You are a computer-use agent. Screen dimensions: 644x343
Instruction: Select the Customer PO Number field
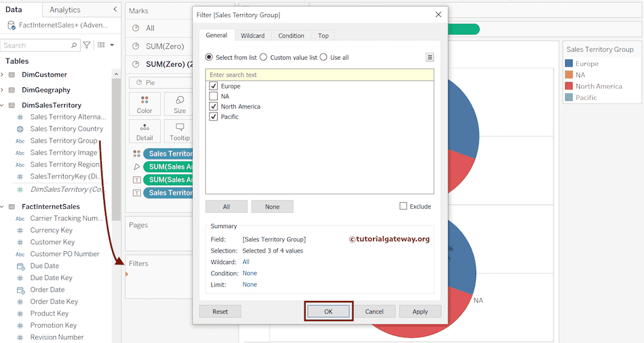(x=65, y=254)
